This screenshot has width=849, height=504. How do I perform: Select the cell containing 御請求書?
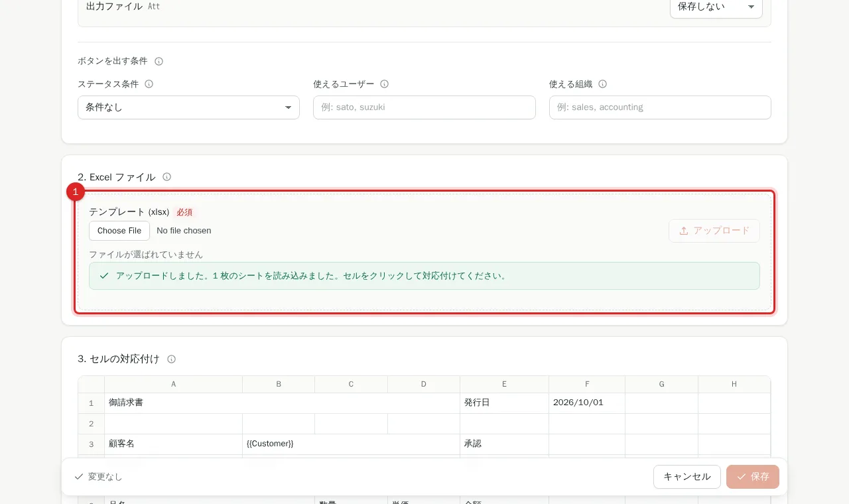coord(283,403)
